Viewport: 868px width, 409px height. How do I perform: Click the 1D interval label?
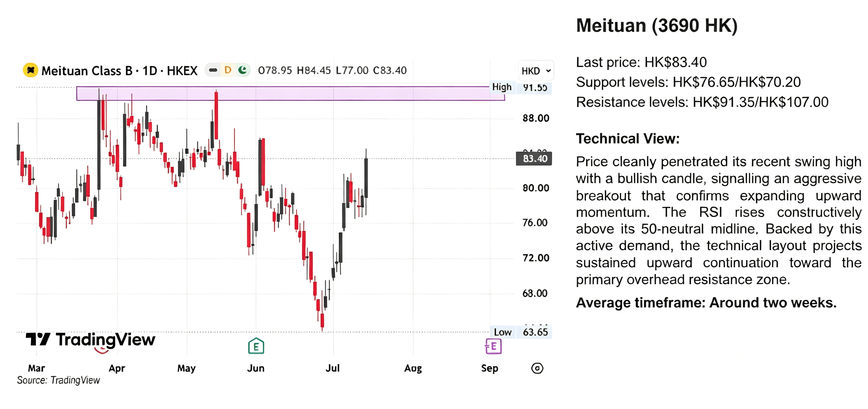click(x=150, y=71)
